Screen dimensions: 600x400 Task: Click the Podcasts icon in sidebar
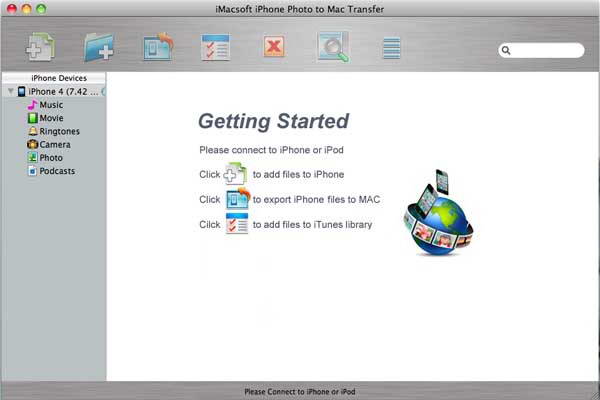click(x=33, y=171)
